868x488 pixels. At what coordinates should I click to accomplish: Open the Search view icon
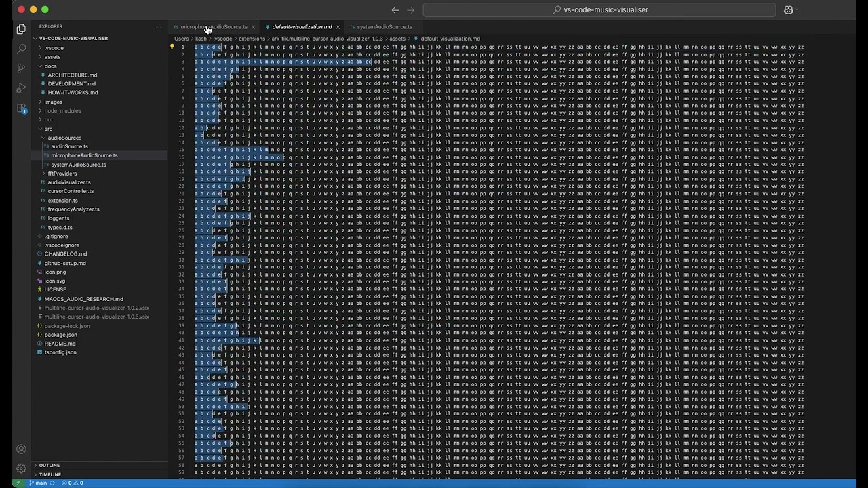click(x=21, y=49)
